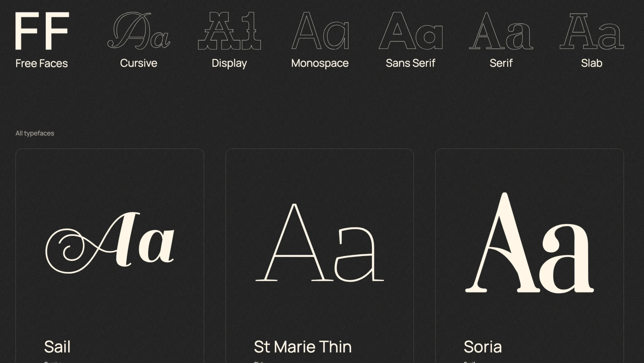Screen dimensions: 644x363
Task: View the St Marie Thin preview
Action: pyautogui.click(x=319, y=242)
